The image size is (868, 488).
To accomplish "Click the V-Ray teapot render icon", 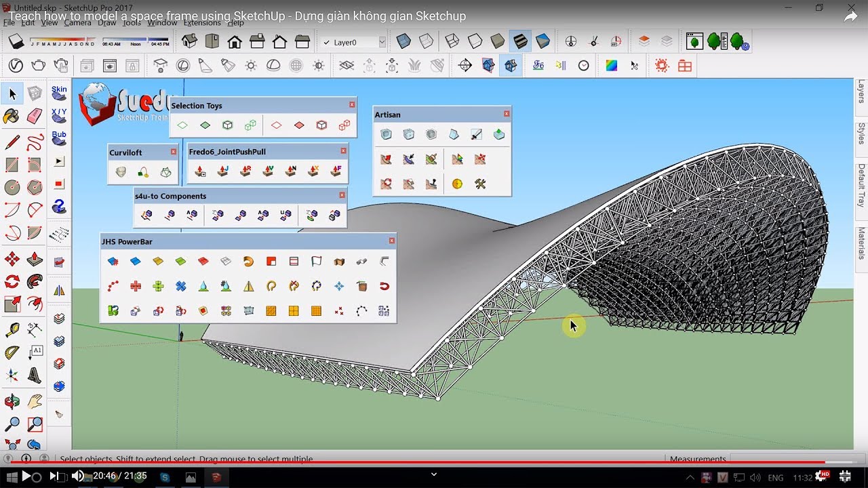I will tap(39, 66).
